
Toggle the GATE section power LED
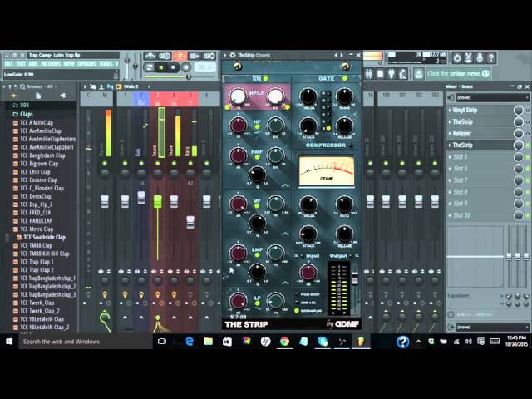tap(345, 78)
